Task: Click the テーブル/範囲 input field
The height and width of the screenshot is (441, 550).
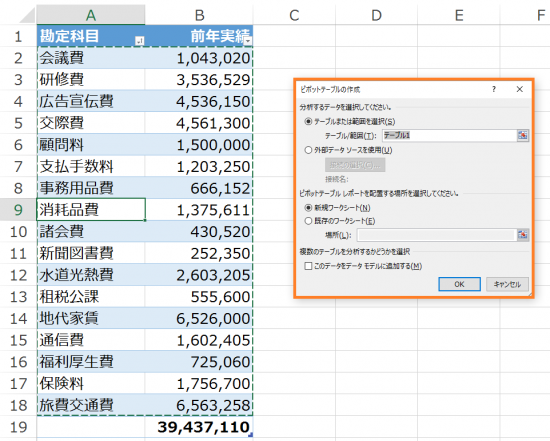Action: 449,135
